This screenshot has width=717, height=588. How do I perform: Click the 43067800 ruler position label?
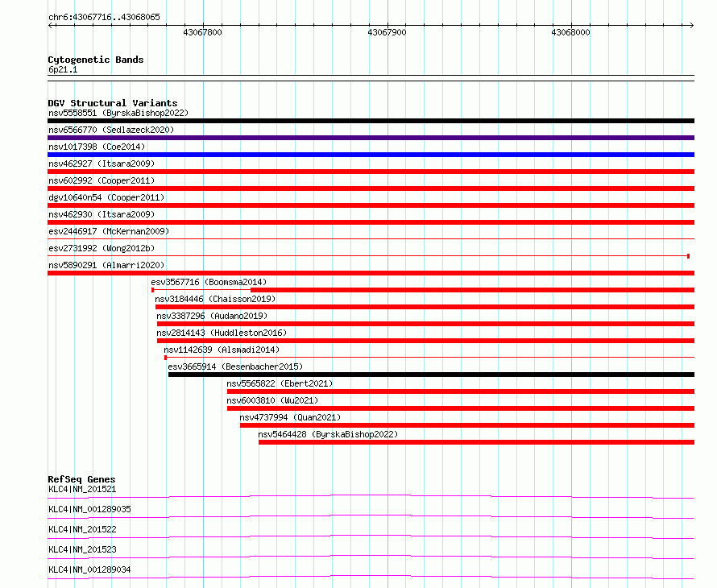[x=202, y=32]
